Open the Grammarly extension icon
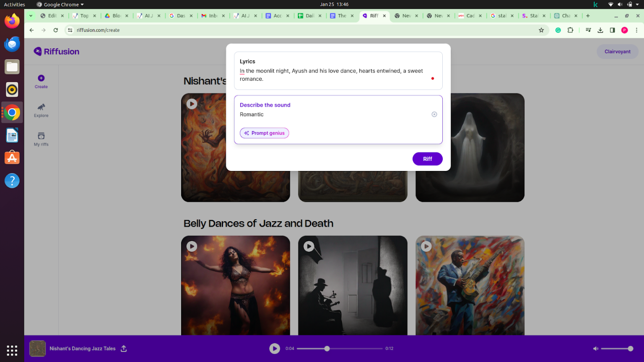This screenshot has height=362, width=644. point(558,30)
